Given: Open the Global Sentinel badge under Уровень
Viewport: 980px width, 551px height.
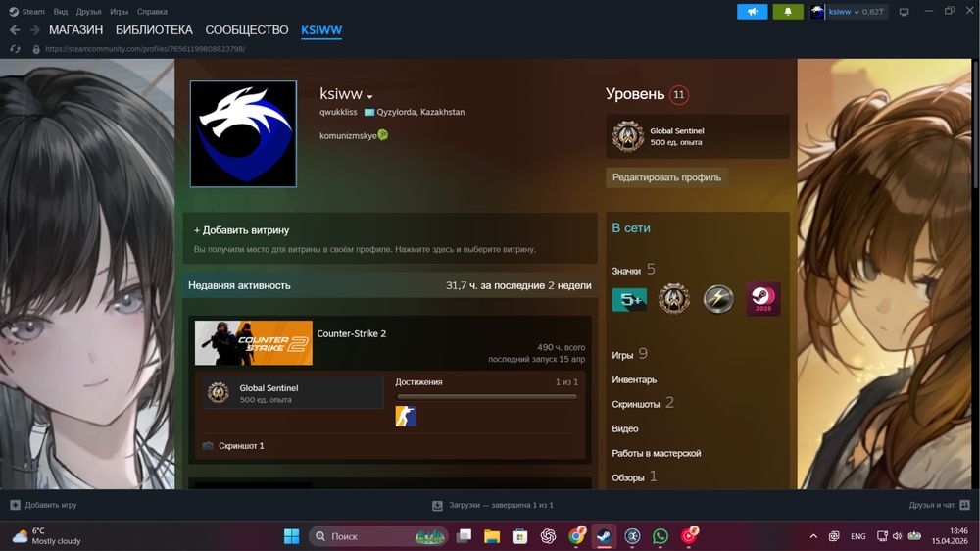Looking at the screenshot, I should [698, 136].
